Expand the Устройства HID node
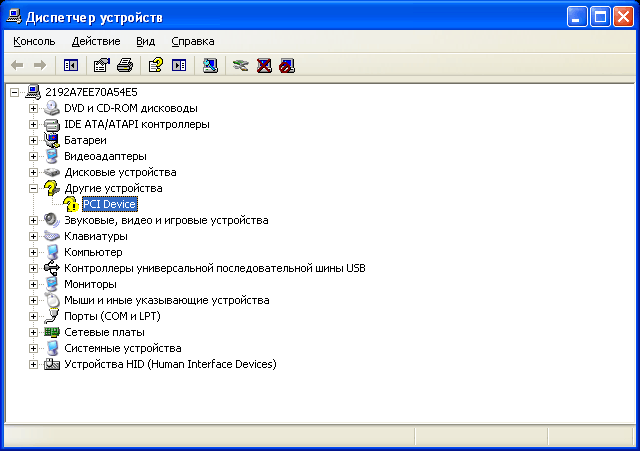This screenshot has width=640, height=451. (33, 364)
